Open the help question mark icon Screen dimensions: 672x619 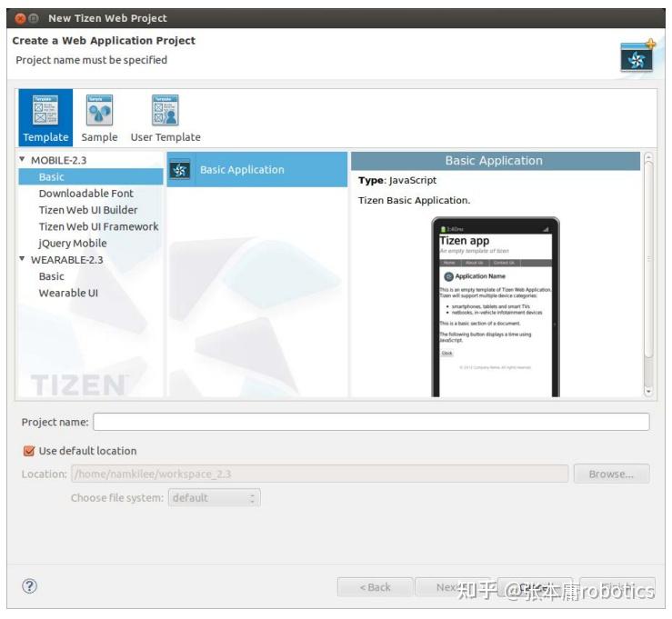tap(30, 586)
